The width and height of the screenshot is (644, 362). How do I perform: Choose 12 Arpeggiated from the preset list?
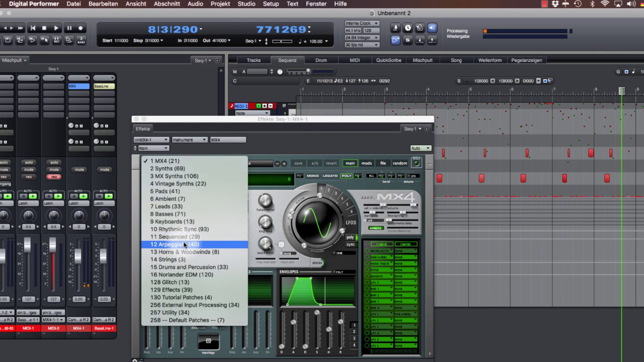pos(195,244)
